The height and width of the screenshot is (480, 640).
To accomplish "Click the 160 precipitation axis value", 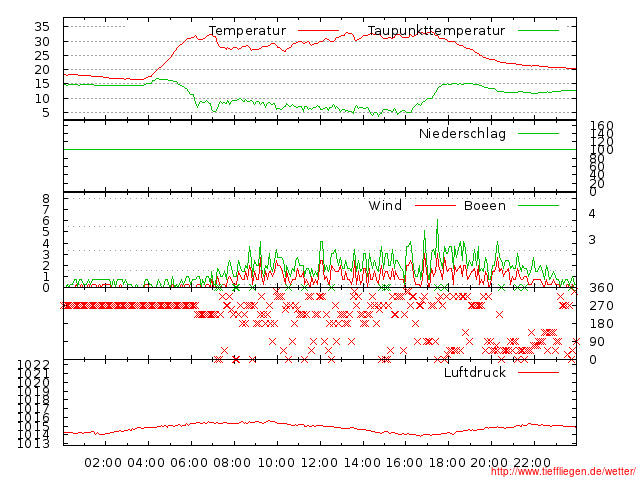I will pyautogui.click(x=601, y=126).
